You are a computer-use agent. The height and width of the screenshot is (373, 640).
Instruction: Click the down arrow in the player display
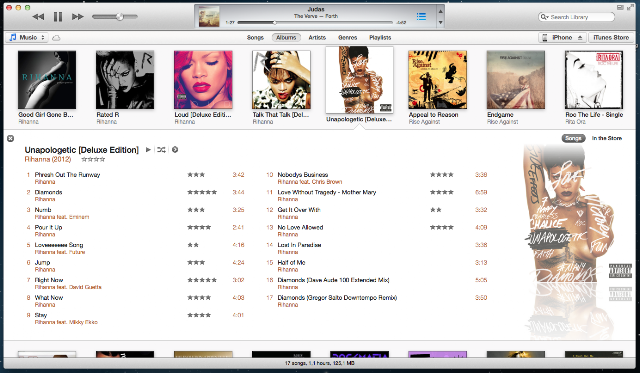coord(440,22)
